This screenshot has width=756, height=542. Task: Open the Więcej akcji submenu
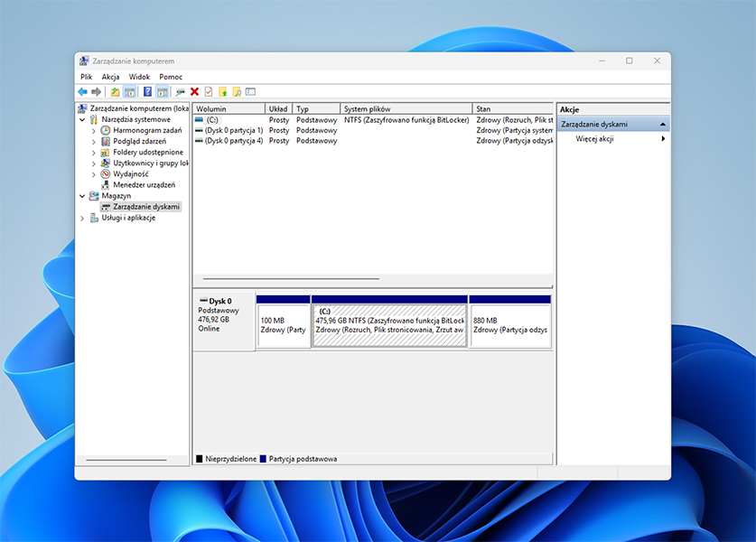point(613,139)
